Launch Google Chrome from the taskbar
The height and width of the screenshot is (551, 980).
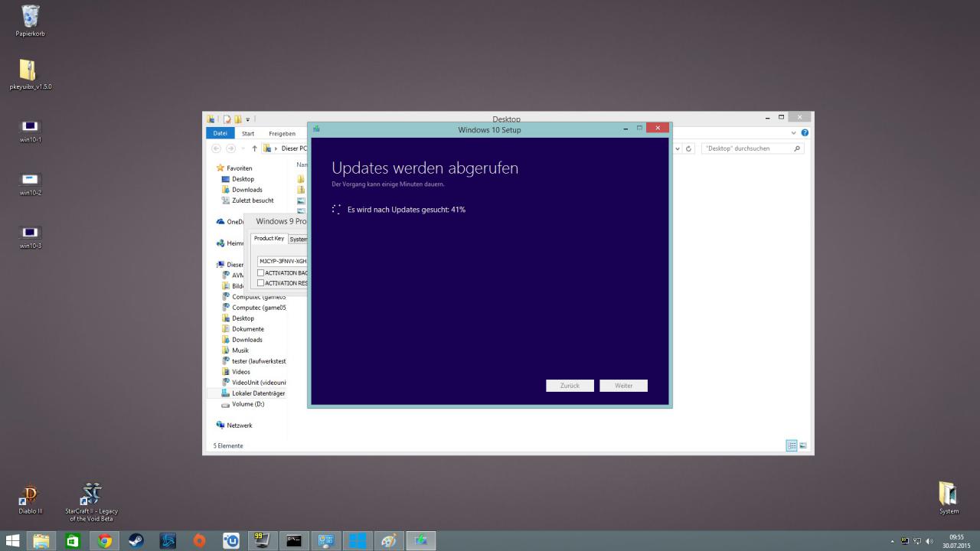(105, 541)
